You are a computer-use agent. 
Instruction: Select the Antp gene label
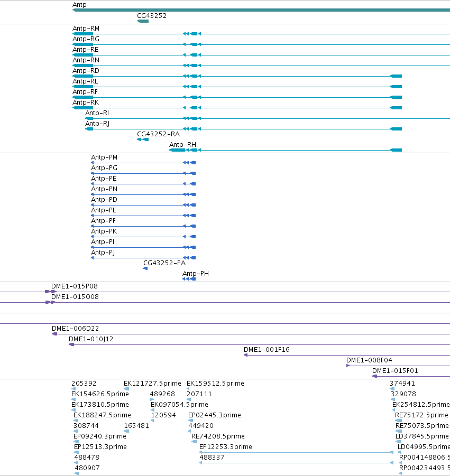pos(79,5)
